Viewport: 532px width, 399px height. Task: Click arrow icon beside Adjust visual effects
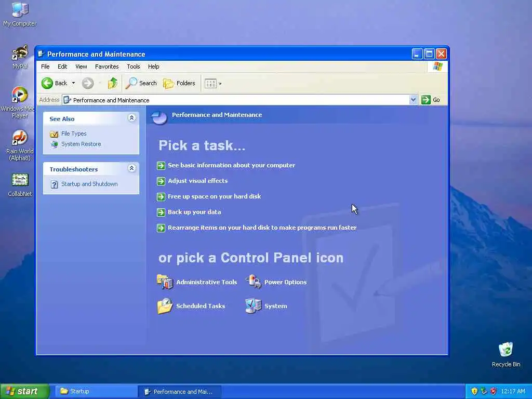161,181
